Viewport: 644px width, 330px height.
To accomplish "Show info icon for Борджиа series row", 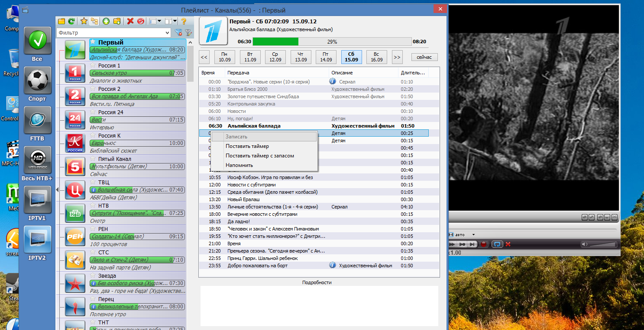I will point(333,81).
